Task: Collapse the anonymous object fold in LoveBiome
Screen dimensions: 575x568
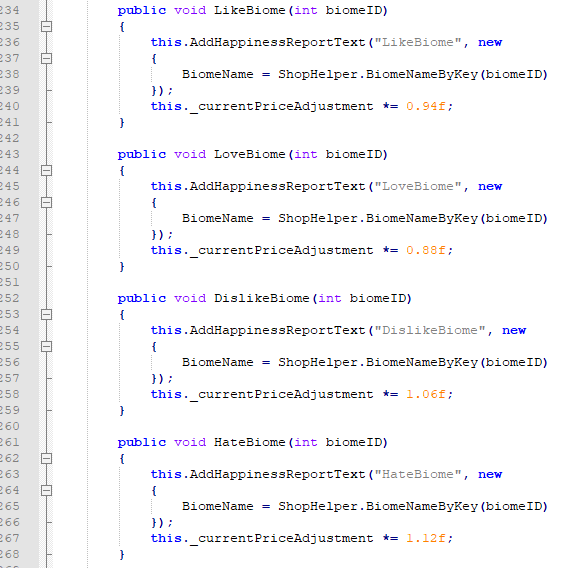Action: (47, 202)
